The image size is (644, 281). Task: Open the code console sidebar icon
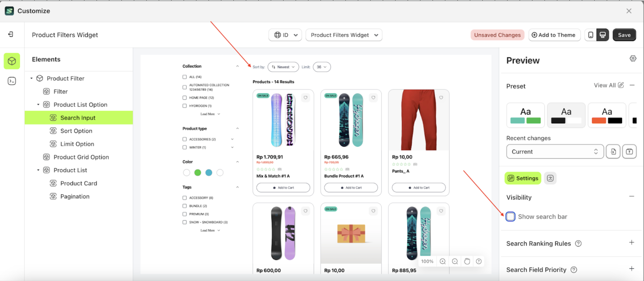(x=12, y=81)
